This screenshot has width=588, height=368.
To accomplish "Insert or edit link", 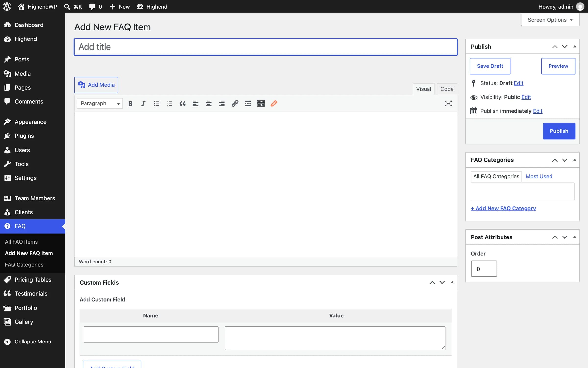I will tap(235, 104).
